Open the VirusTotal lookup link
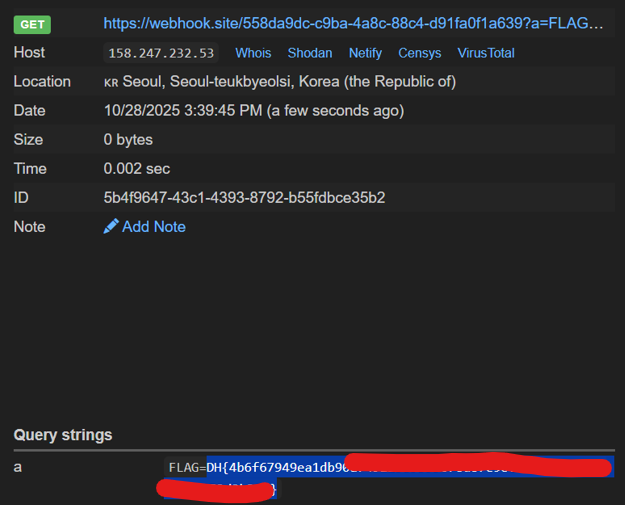 pos(486,53)
